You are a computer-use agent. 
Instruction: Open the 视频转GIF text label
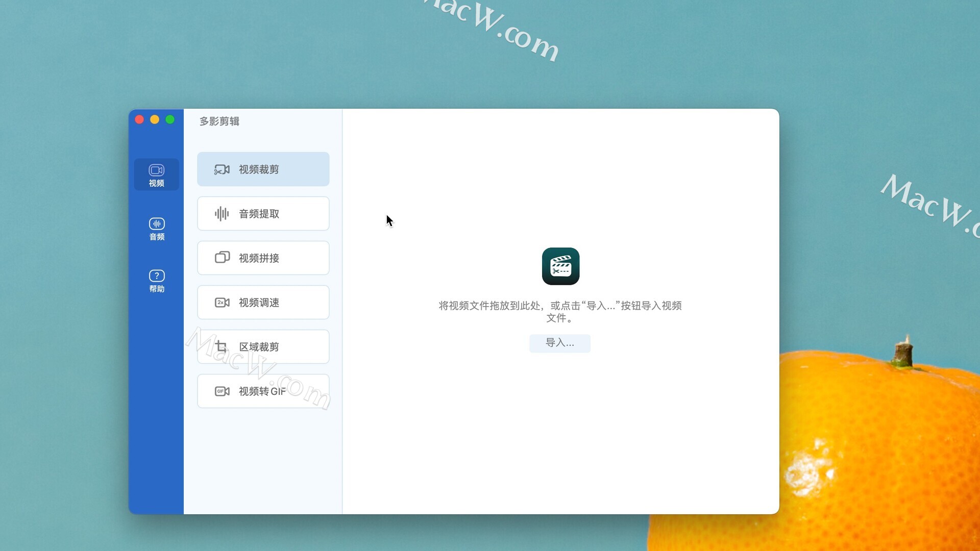point(262,391)
